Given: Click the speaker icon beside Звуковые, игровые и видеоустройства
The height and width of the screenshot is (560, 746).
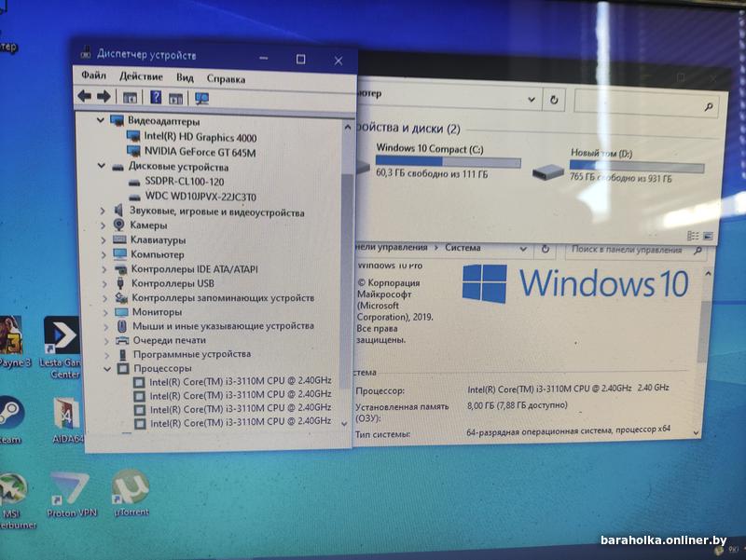Looking at the screenshot, I should [118, 210].
